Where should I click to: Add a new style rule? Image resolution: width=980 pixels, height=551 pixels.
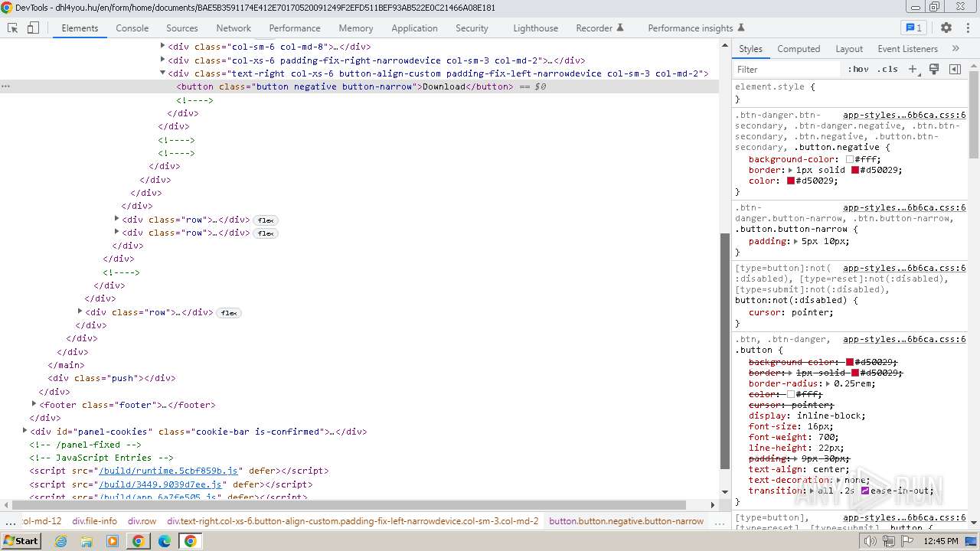pyautogui.click(x=913, y=69)
